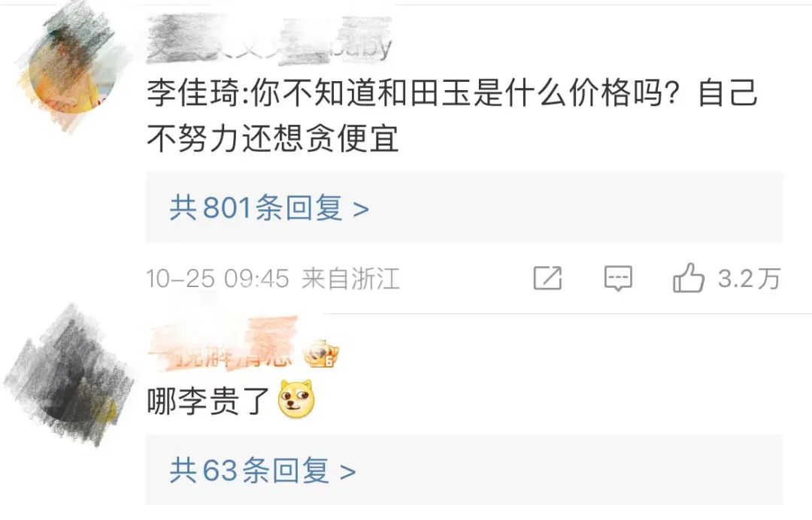
Task: Tap the grey reply box under 哪李贵了
Action: pos(464,470)
